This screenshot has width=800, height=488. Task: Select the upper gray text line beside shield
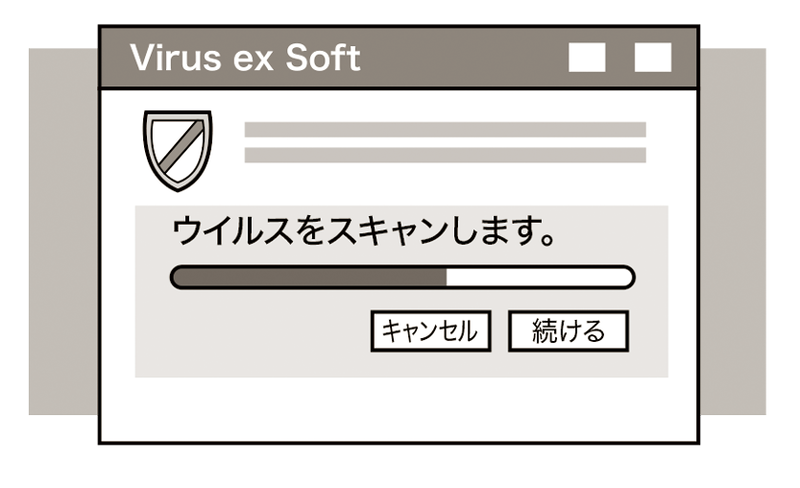(x=445, y=129)
